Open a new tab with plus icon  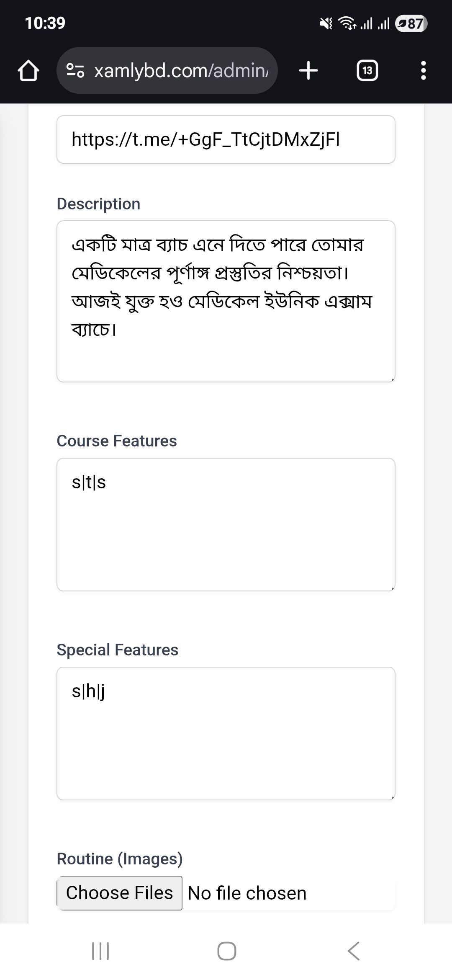(308, 70)
